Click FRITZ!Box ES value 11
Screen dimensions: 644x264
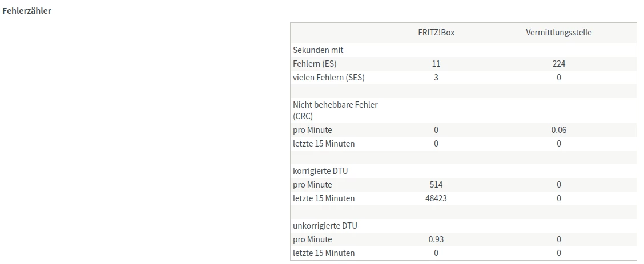coord(436,64)
